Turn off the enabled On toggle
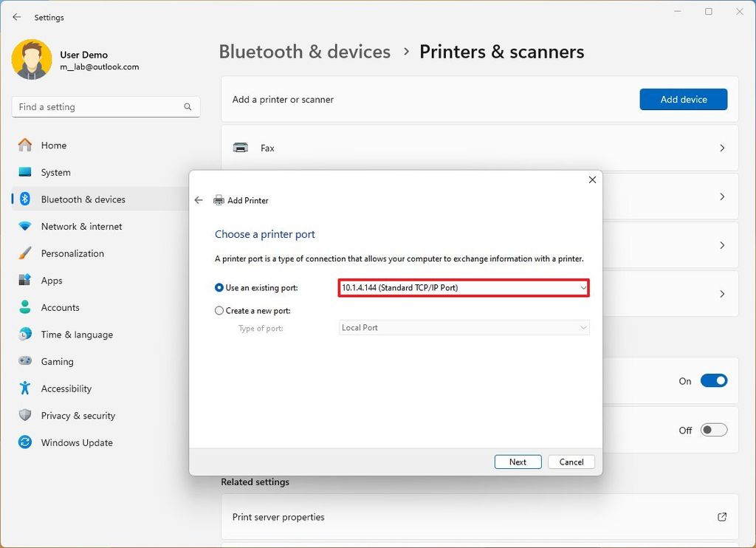 pyautogui.click(x=713, y=380)
